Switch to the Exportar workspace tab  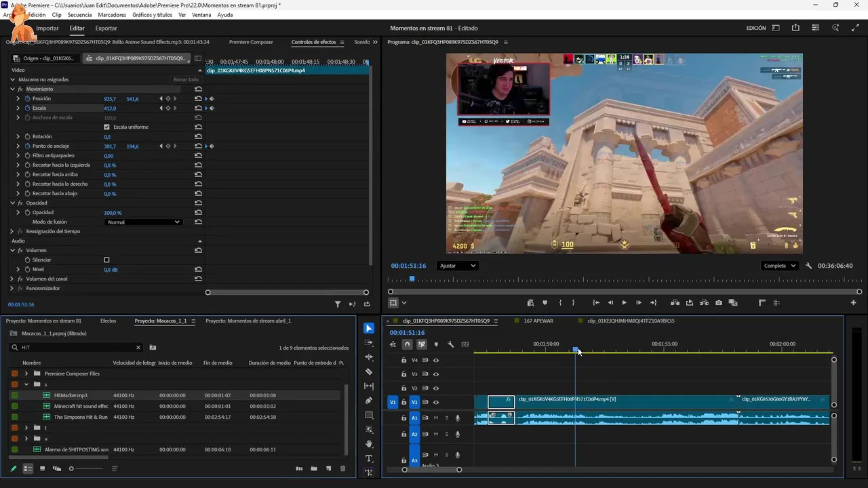(106, 28)
